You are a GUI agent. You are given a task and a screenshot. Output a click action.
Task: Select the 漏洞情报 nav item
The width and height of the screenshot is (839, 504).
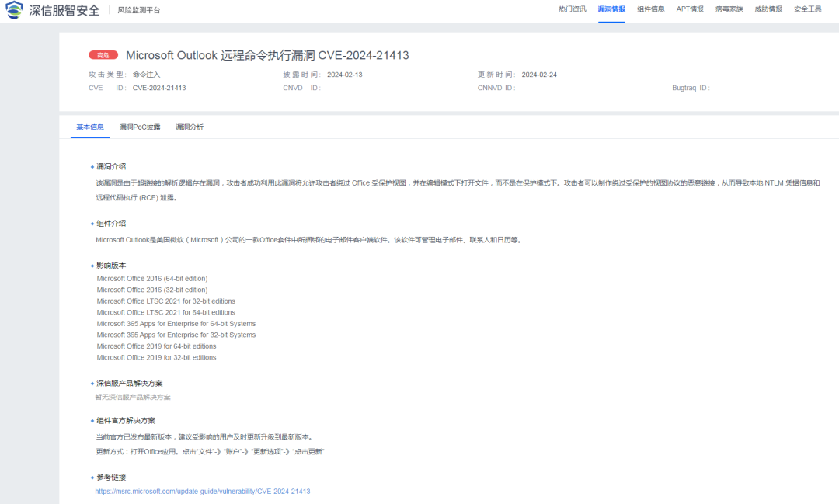tap(611, 9)
